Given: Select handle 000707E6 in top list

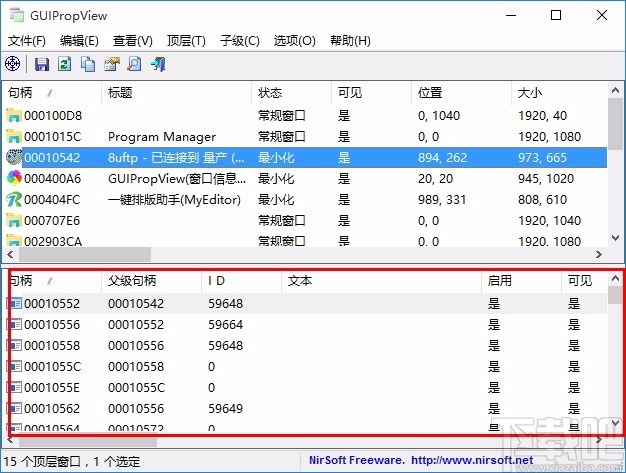Looking at the screenshot, I should pyautogui.click(x=52, y=221).
